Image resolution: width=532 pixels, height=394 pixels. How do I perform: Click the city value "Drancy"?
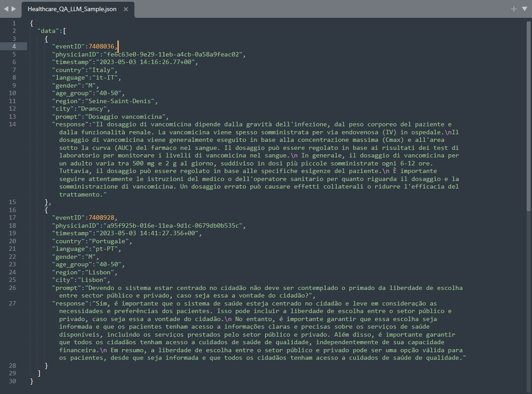(92, 109)
